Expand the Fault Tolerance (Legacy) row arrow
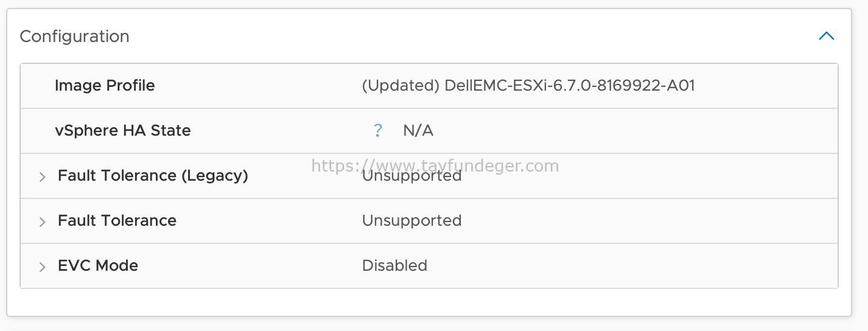868x331 pixels. [x=42, y=176]
